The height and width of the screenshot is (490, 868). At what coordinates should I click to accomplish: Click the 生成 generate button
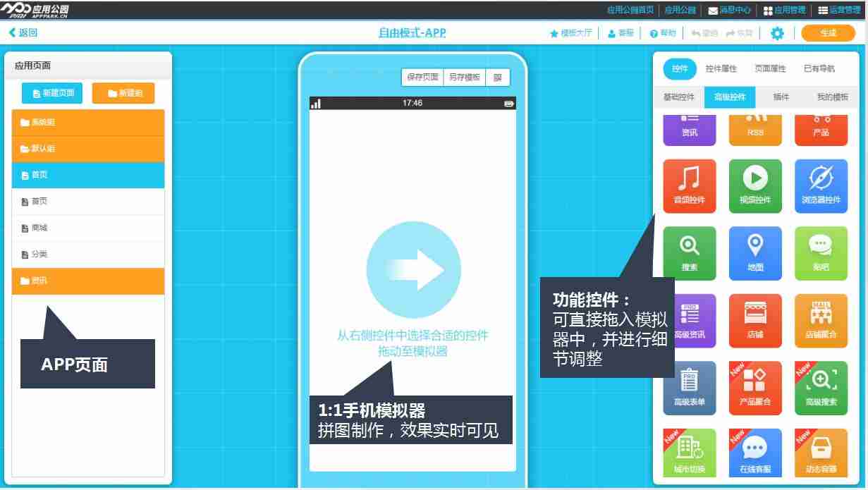(x=828, y=32)
